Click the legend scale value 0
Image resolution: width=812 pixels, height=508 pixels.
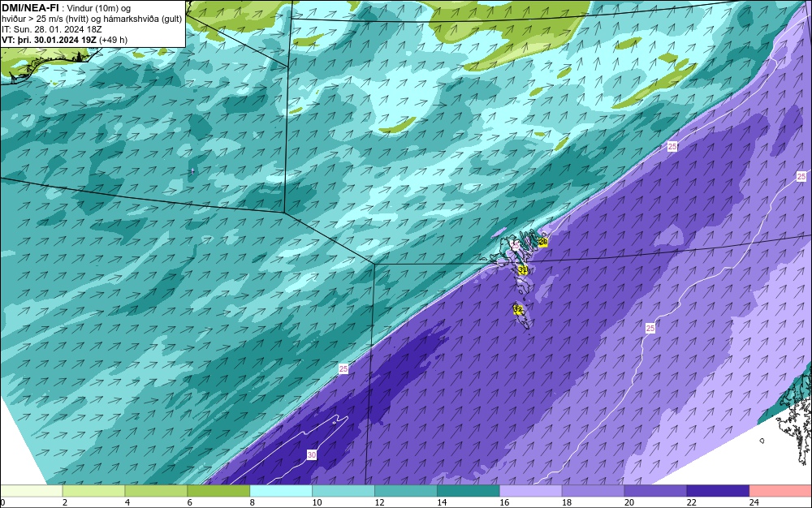(x=2, y=502)
